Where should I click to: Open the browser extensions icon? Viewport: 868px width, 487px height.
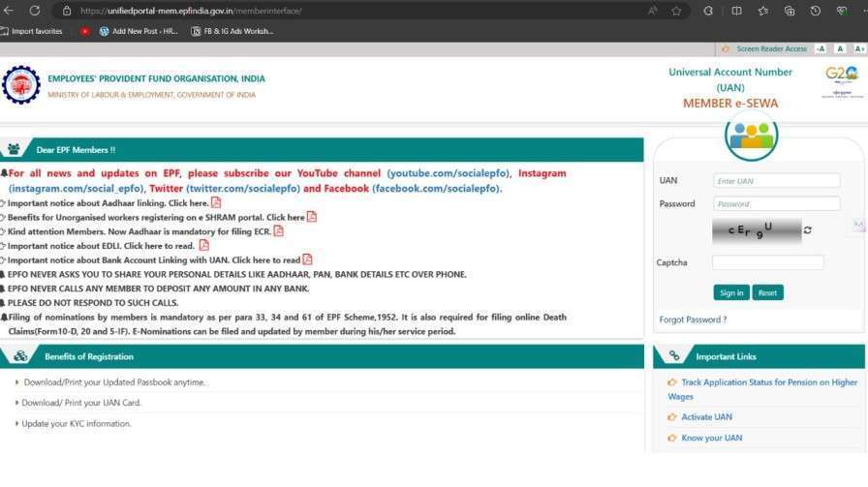(708, 11)
